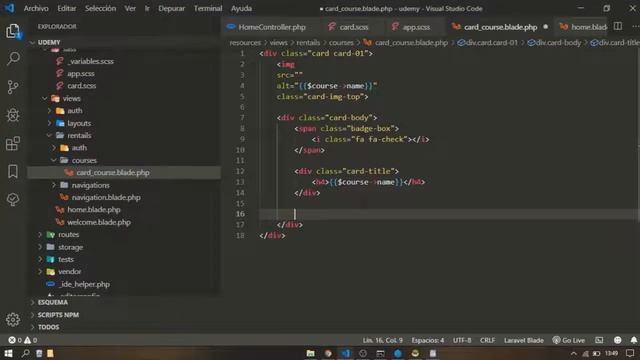
Task: Change encoding via UTF-8 status item
Action: click(462, 340)
